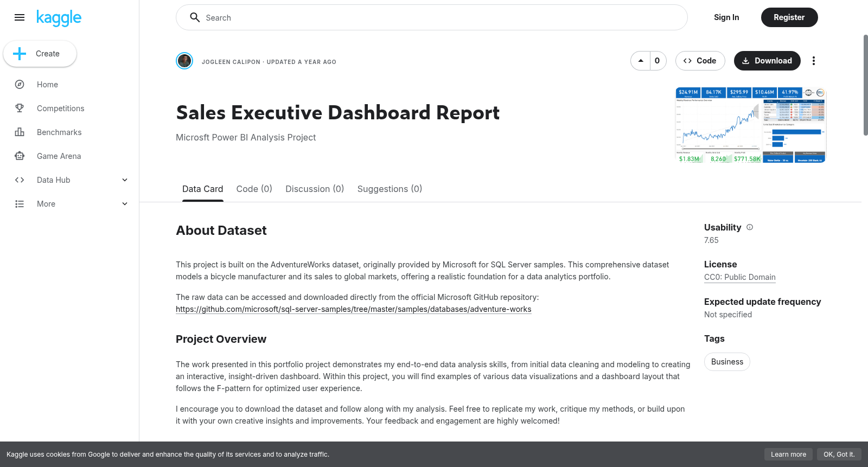
Task: Click the Home compass icon
Action: coord(20,85)
